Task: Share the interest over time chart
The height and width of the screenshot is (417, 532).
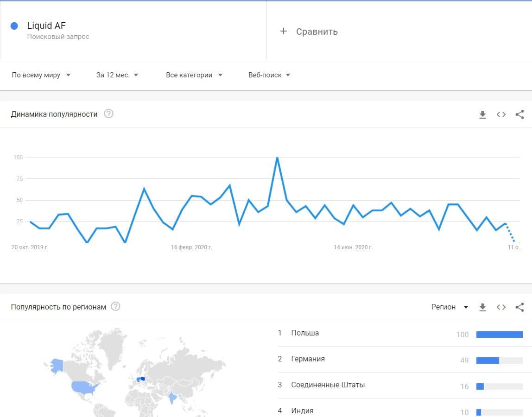Action: tap(519, 114)
